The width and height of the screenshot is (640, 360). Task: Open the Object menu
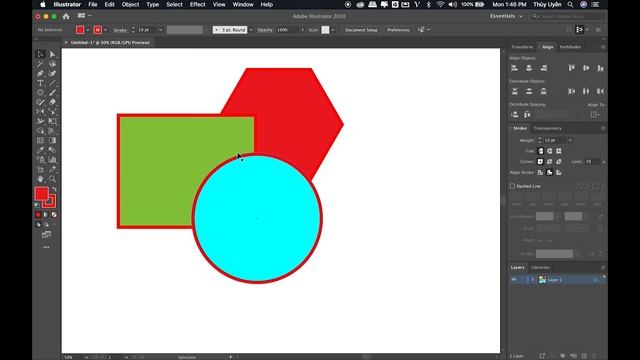130,4
